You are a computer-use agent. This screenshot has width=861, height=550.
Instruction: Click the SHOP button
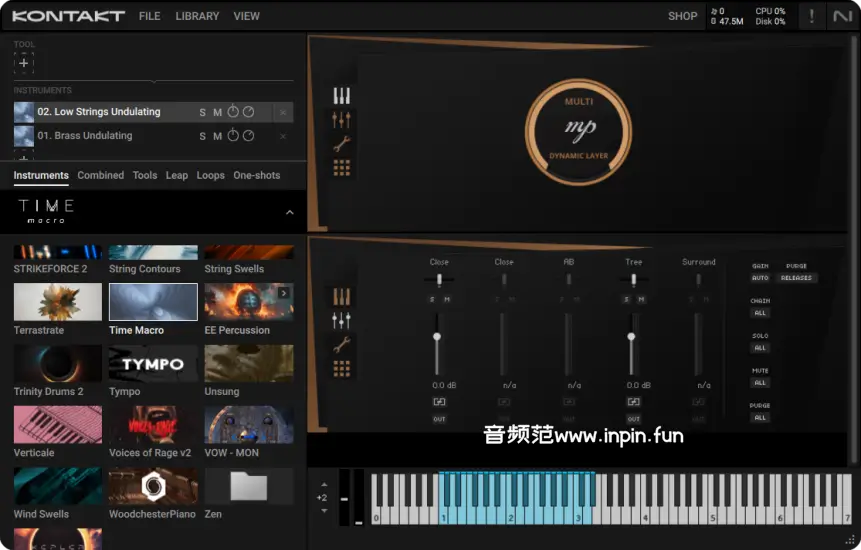[682, 16]
